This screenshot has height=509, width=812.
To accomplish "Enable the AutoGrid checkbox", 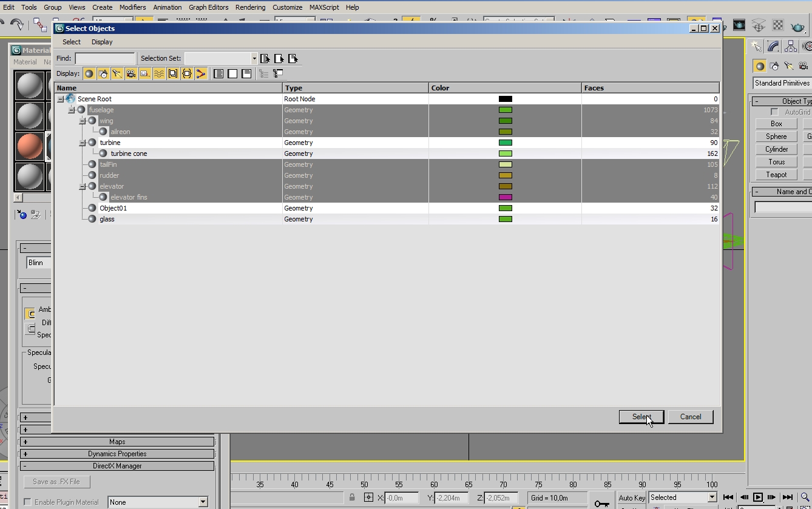I will tap(774, 112).
